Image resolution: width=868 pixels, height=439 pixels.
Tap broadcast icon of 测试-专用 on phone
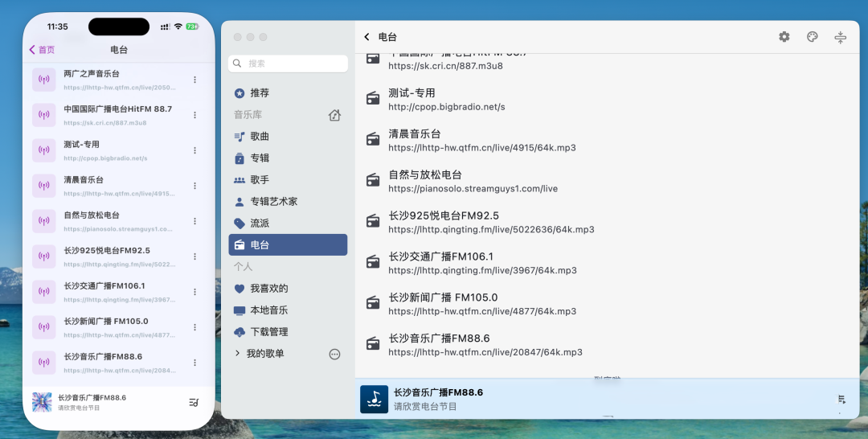click(x=43, y=150)
